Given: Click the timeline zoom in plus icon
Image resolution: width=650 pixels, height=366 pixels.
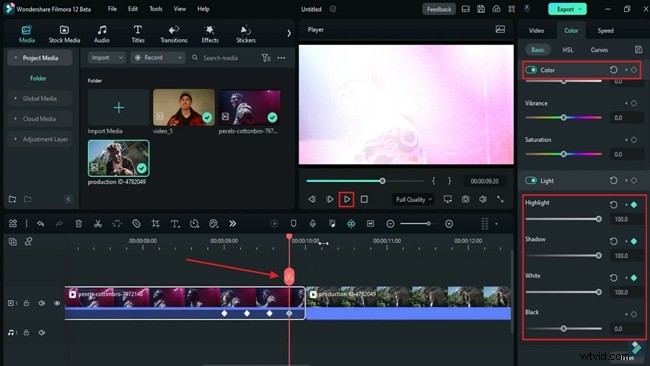Looking at the screenshot, I should tap(449, 224).
